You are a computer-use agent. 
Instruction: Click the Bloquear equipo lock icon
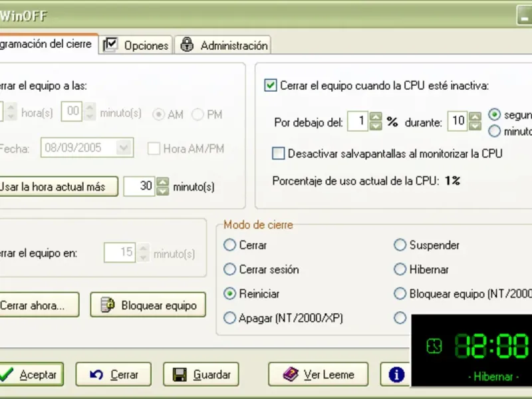pos(108,305)
